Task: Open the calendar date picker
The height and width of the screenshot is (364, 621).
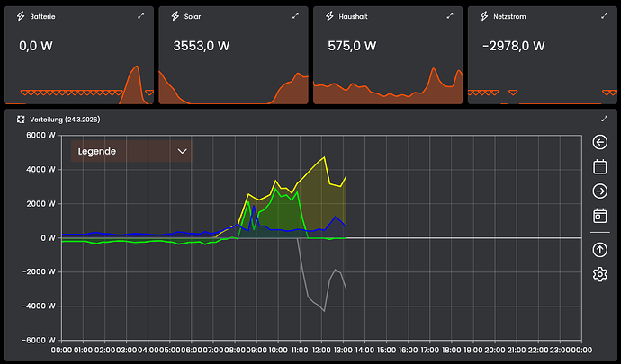Action: click(600, 166)
